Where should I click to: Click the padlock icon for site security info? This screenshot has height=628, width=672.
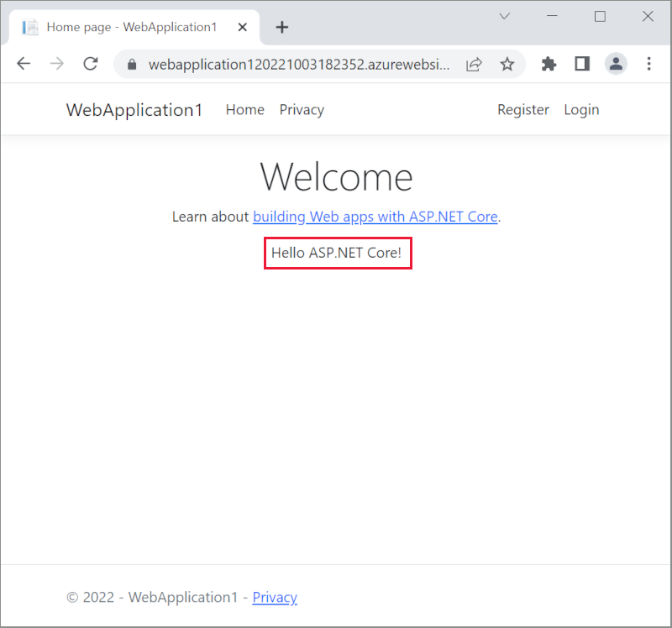click(130, 64)
